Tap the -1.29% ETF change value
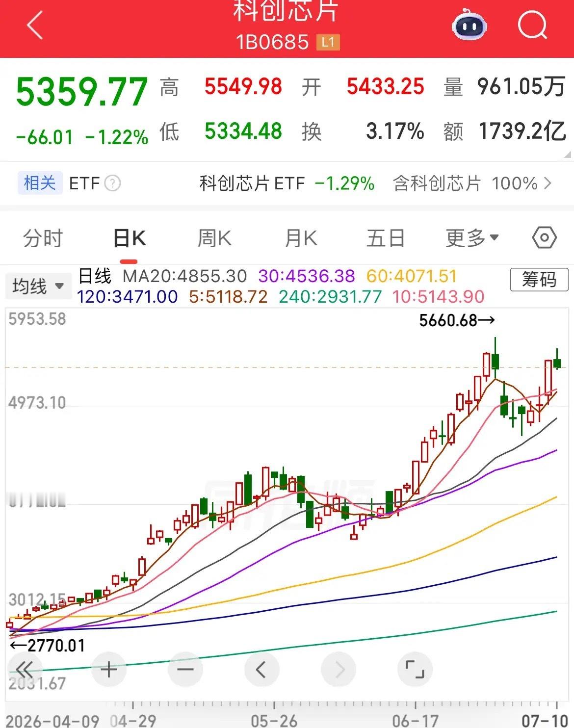 [344, 183]
